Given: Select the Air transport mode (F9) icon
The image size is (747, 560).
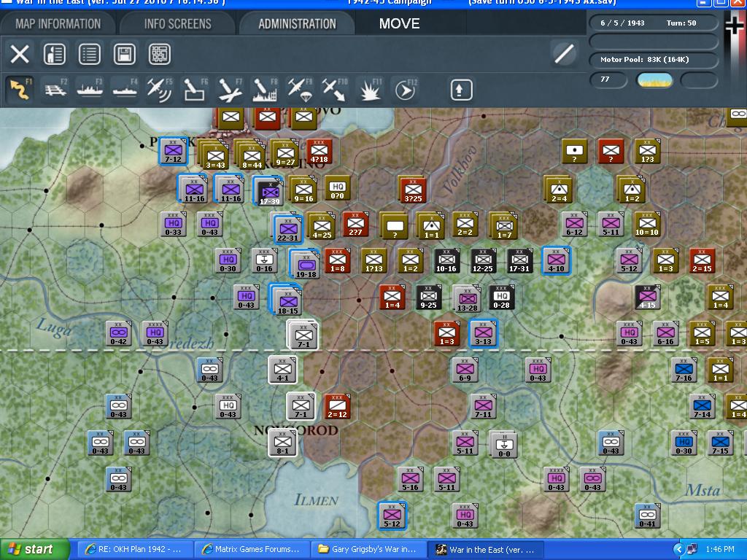Looking at the screenshot, I should [x=300, y=89].
